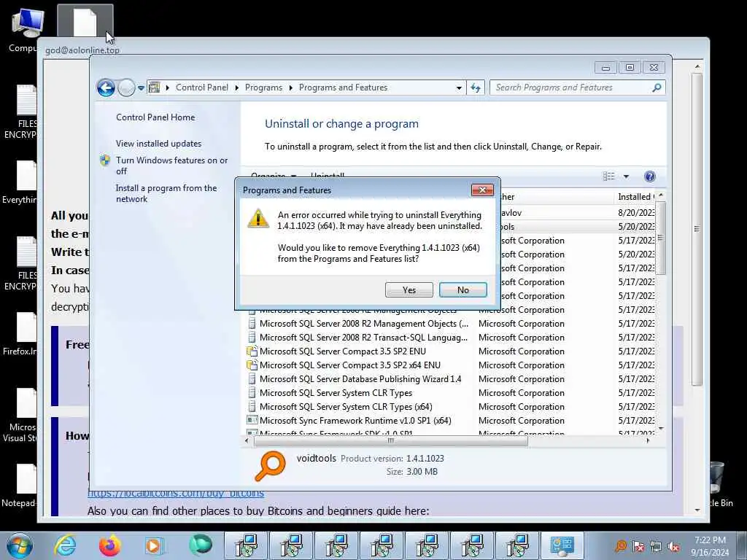Click the muted volume tray icon
The height and width of the screenshot is (560, 747).
click(673, 546)
